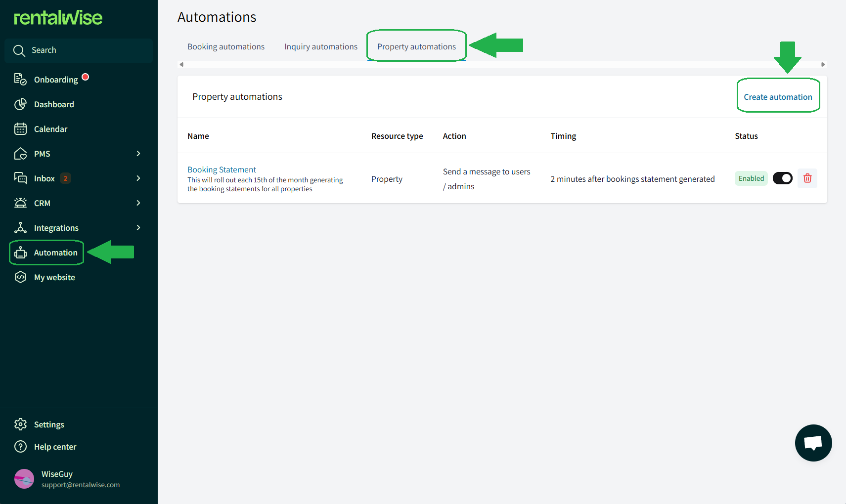
Task: Open My website sidebar icon
Action: pyautogui.click(x=20, y=277)
